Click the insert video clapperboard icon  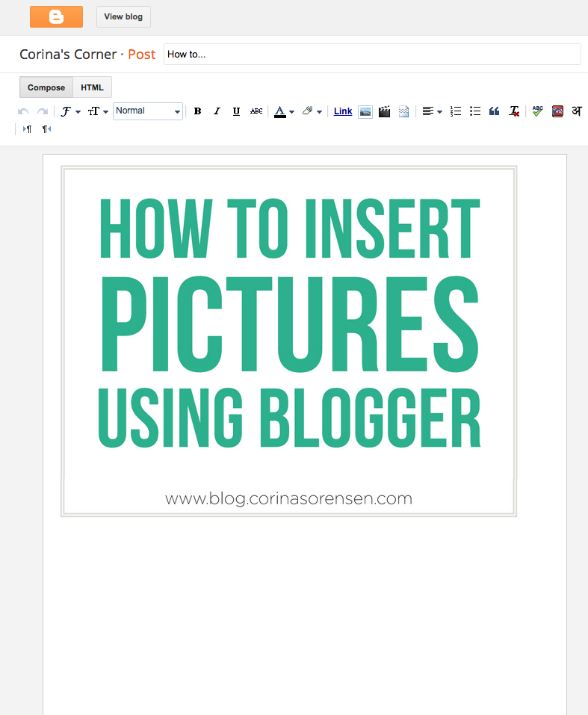(x=385, y=111)
